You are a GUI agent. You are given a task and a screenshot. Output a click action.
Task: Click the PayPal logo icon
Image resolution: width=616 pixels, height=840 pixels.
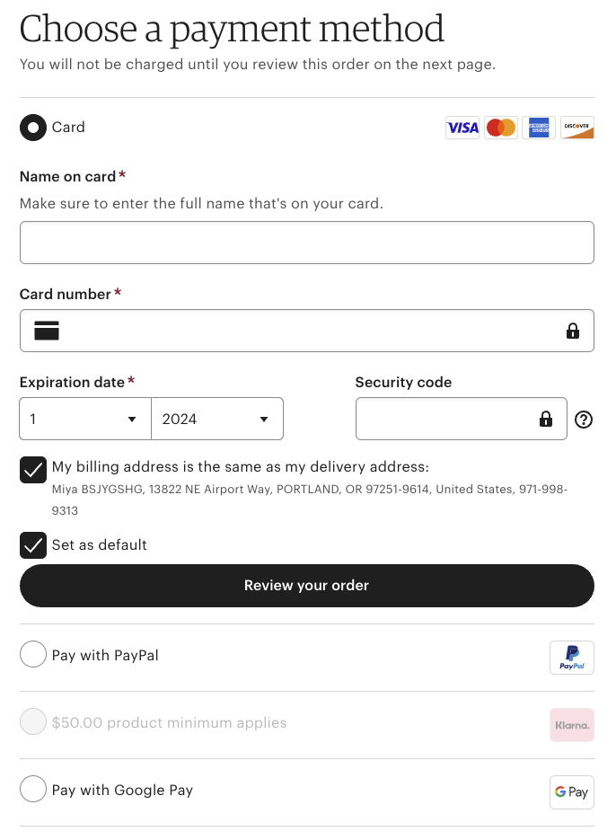coord(572,658)
